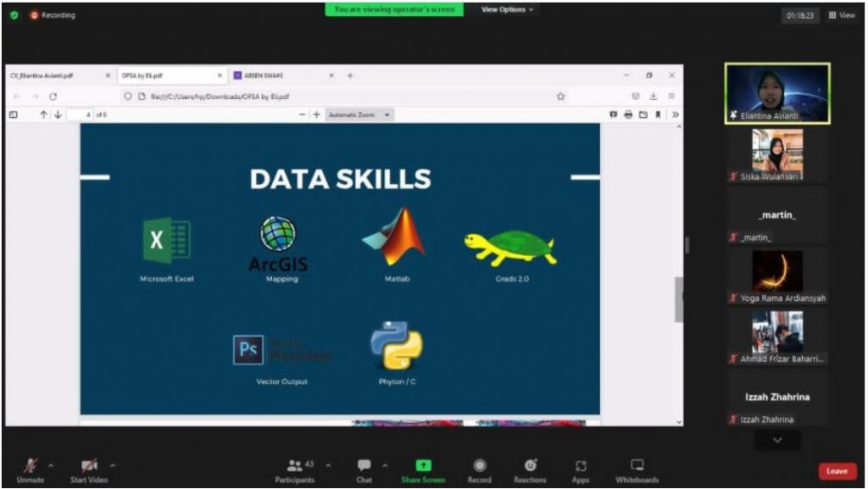This screenshot has height=489, width=868.
Task: Click the Microsoft Excel logo on slide
Action: pyautogui.click(x=167, y=240)
